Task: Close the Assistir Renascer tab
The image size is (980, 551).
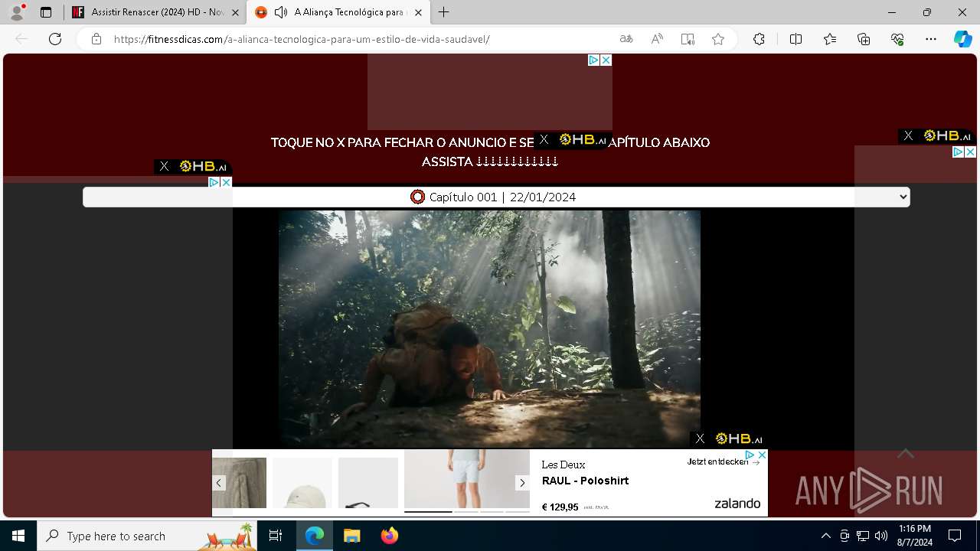Action: (235, 12)
